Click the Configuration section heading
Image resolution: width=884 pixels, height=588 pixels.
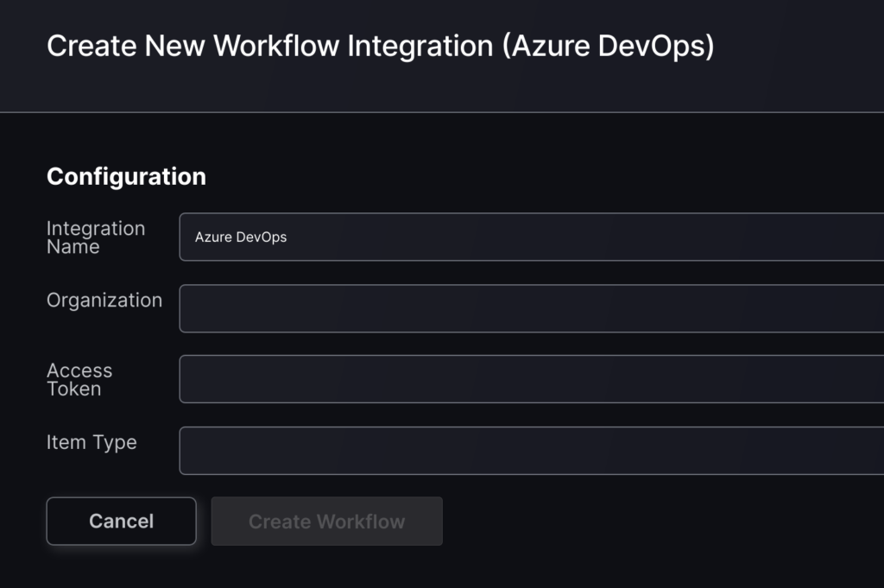pos(126,176)
